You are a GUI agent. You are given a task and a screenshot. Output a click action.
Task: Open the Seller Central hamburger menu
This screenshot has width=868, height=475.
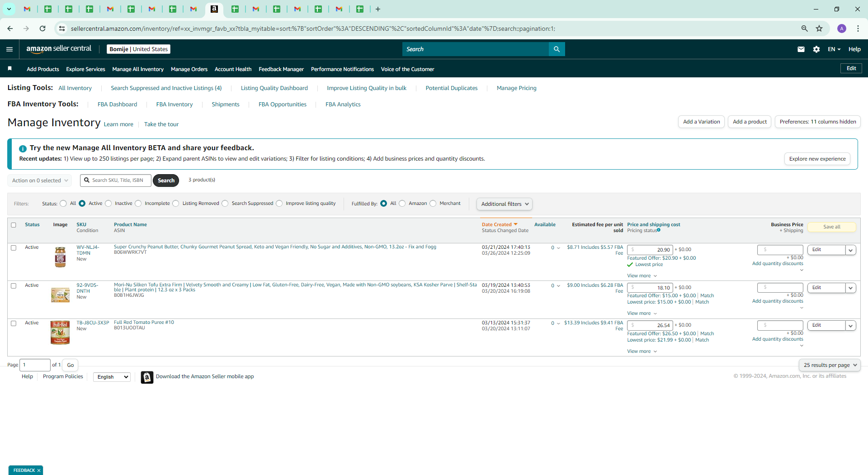pyautogui.click(x=9, y=49)
